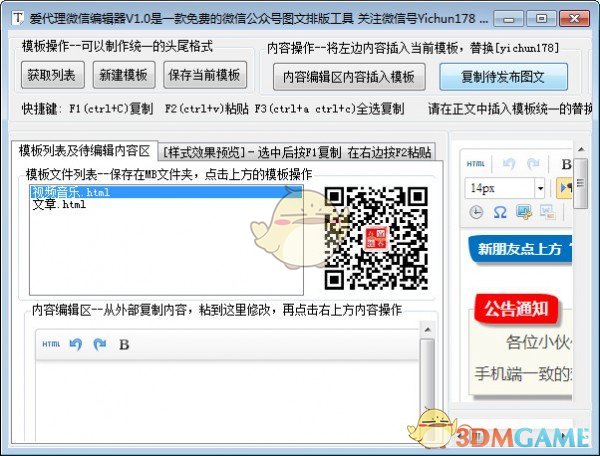Click the QR code image

click(376, 238)
